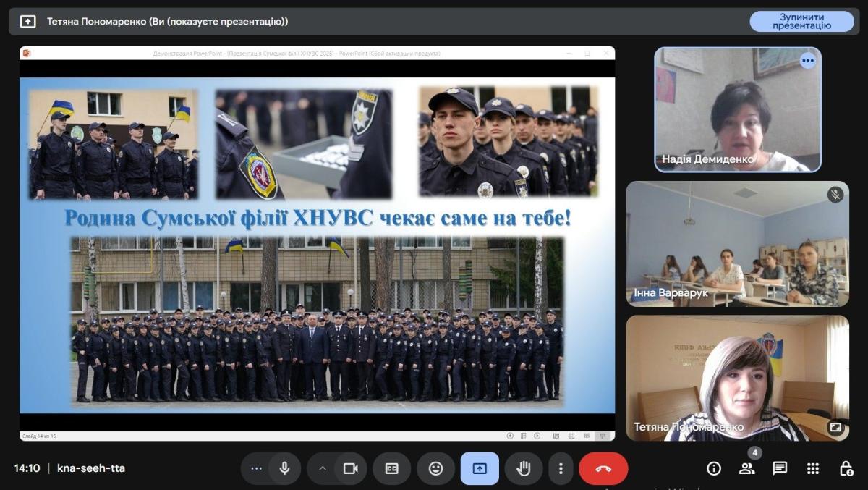Expand video options chevron beside the camera

[323, 468]
